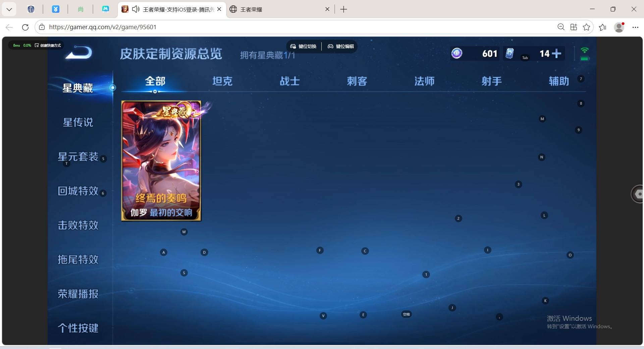Click the N key mapping marker
This screenshot has width=644, height=349.
click(542, 157)
